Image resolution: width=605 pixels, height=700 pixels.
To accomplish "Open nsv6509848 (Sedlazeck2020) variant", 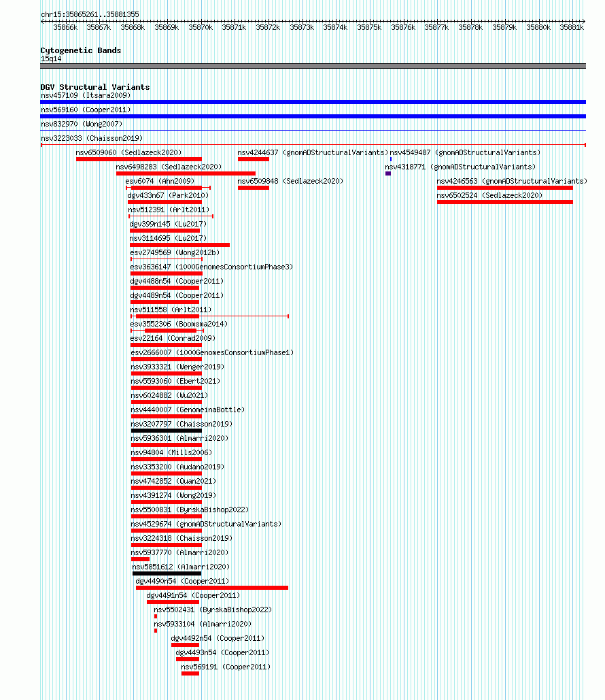I will pos(290,181).
